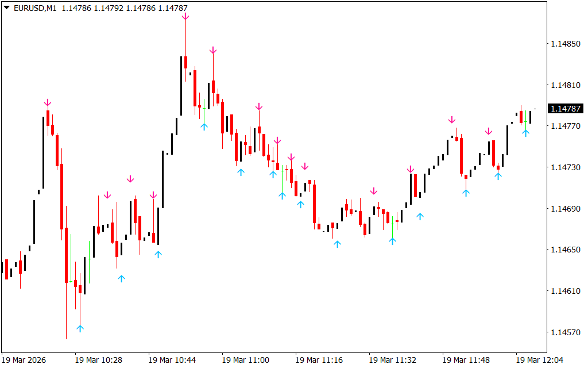Click the highlighted current price label 1.14787

[x=565, y=109]
